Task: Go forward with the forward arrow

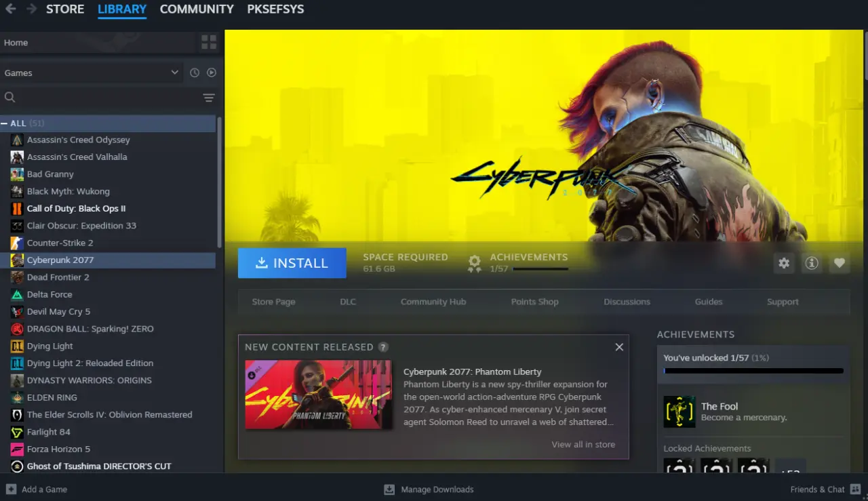Action: (31, 9)
